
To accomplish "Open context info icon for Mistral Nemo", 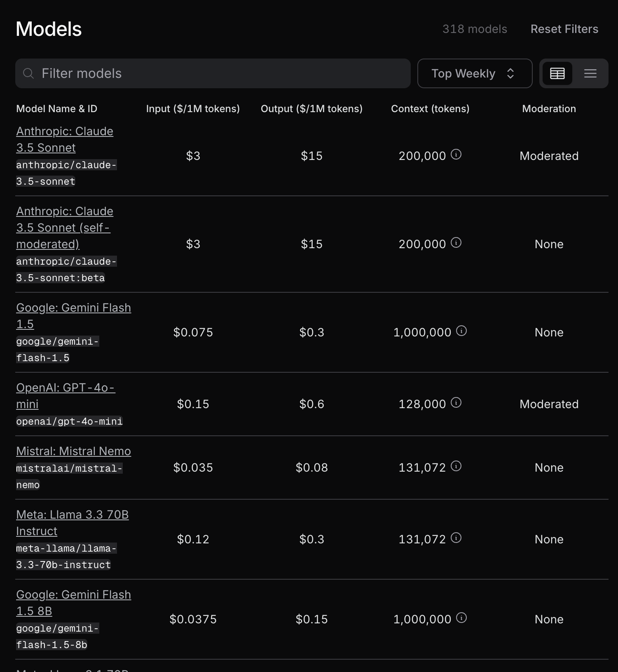I will pyautogui.click(x=456, y=466).
